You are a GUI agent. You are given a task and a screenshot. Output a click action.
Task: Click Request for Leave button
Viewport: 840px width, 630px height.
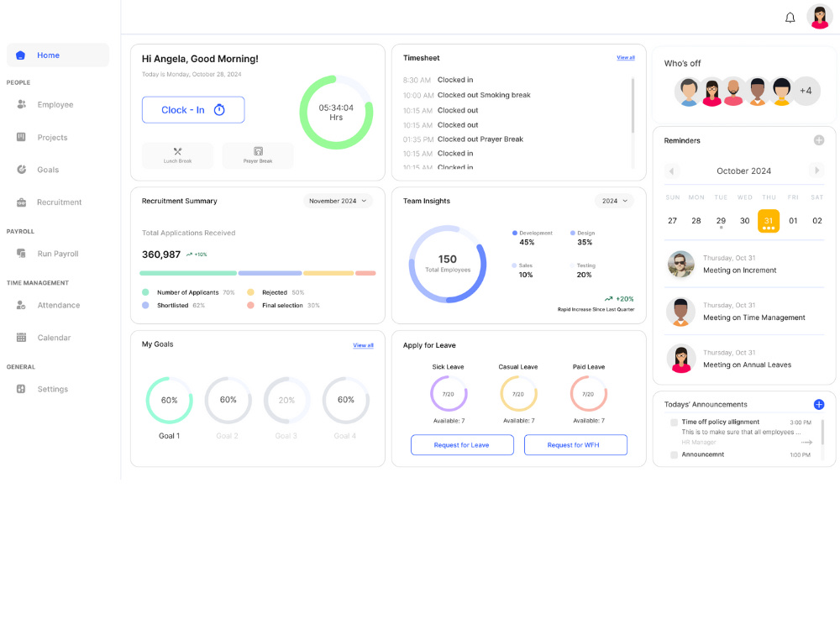462,444
